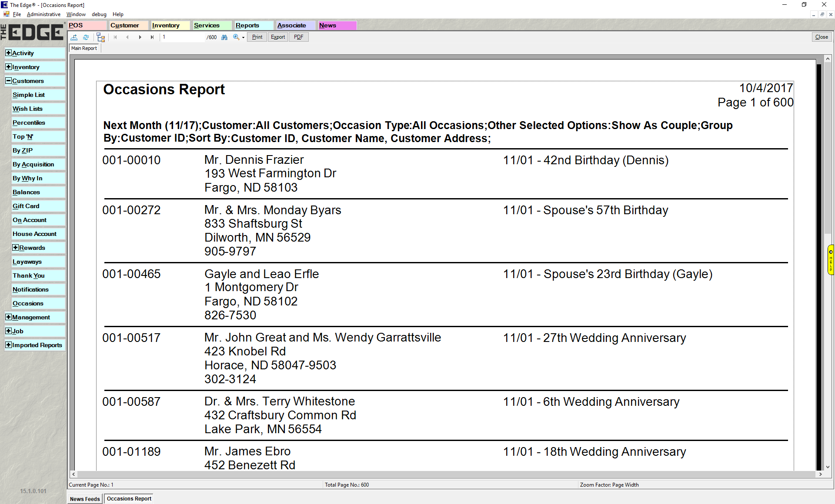Viewport: 835px width, 504px height.
Task: Expand the Imported Reports section
Action: [x=8, y=345]
